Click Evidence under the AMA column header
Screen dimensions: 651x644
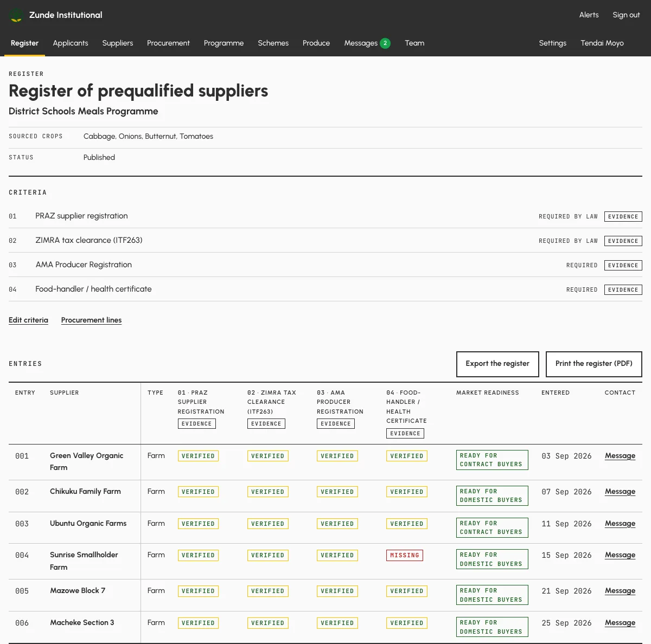pos(336,424)
